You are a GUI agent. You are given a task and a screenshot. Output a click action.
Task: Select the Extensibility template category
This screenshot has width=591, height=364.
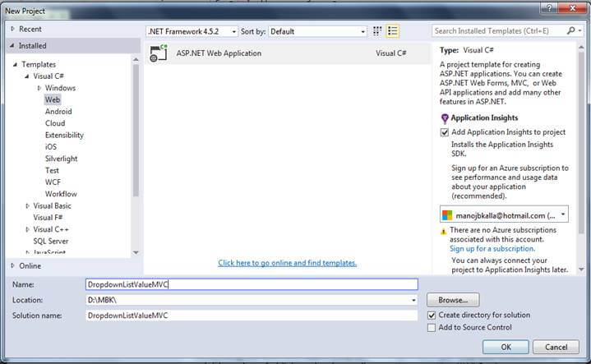pos(64,135)
